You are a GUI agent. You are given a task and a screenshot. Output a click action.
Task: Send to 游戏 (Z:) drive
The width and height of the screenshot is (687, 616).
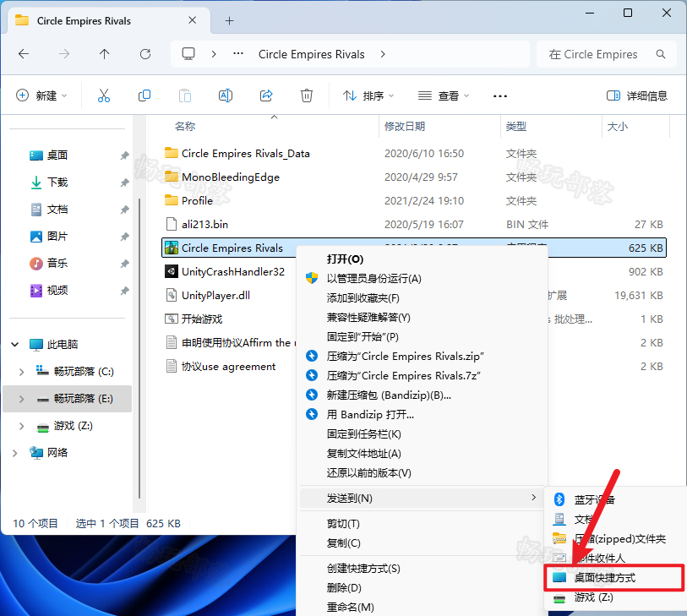coord(614,597)
